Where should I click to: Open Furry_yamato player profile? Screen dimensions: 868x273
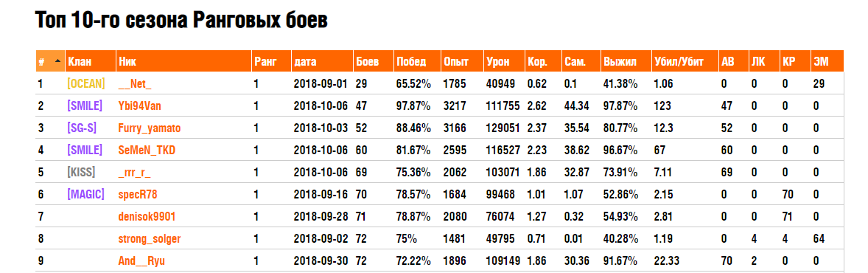[150, 128]
